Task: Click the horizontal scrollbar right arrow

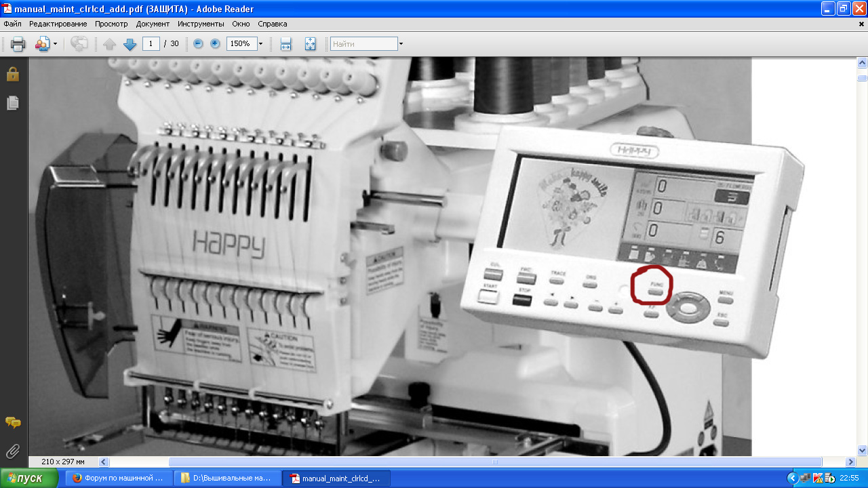Action: [x=851, y=462]
